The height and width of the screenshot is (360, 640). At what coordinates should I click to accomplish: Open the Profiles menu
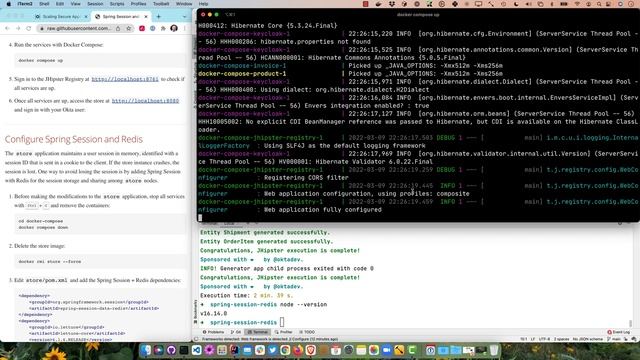coord(138,4)
